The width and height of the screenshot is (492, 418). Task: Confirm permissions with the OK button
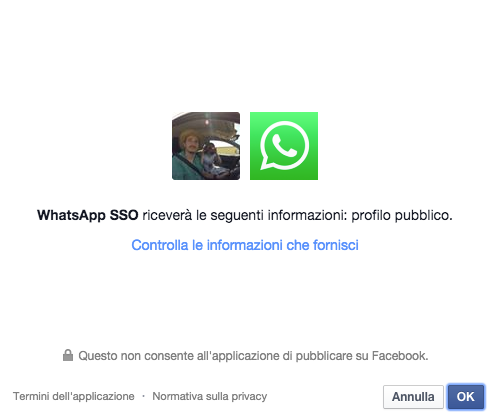tap(465, 397)
